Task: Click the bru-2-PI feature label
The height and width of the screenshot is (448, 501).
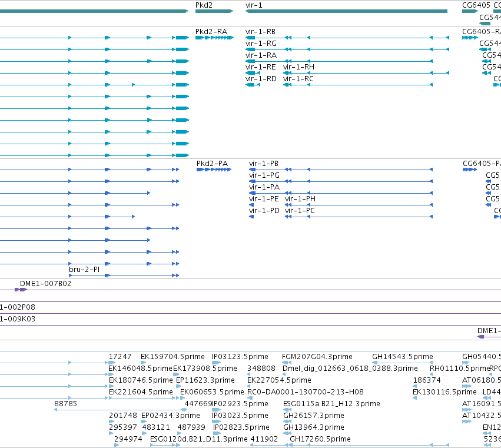Action: tap(84, 270)
